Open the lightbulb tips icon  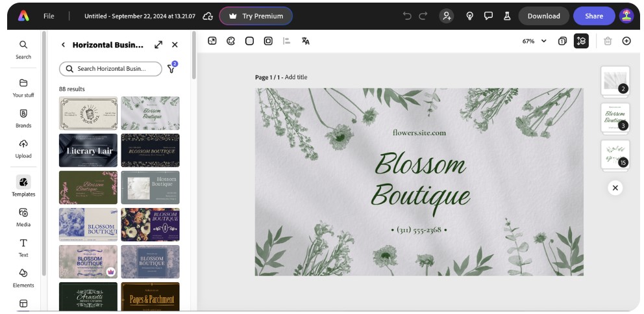coord(470,16)
